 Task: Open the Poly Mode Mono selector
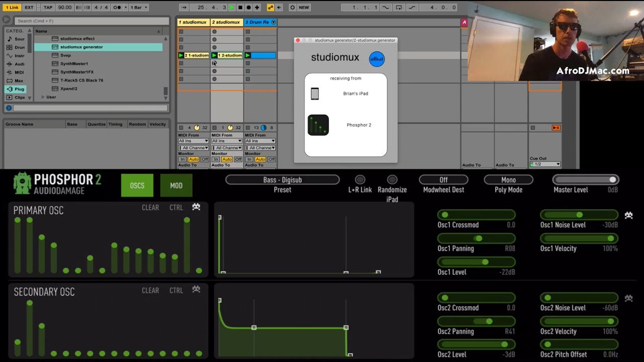tap(508, 180)
